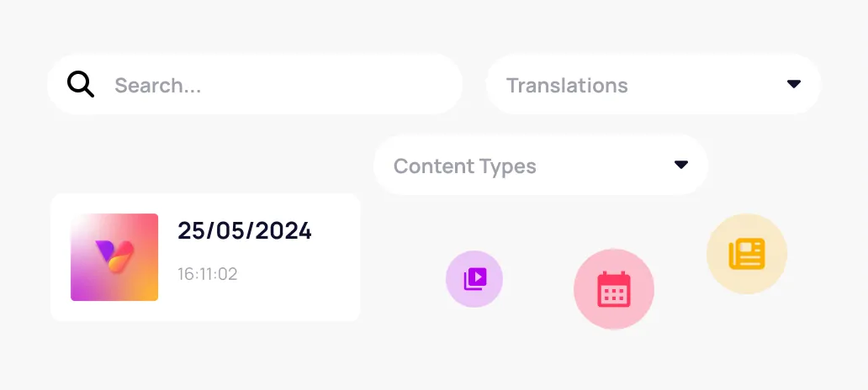Click the pink calendar icon
This screenshot has width=868, height=390.
(x=614, y=289)
